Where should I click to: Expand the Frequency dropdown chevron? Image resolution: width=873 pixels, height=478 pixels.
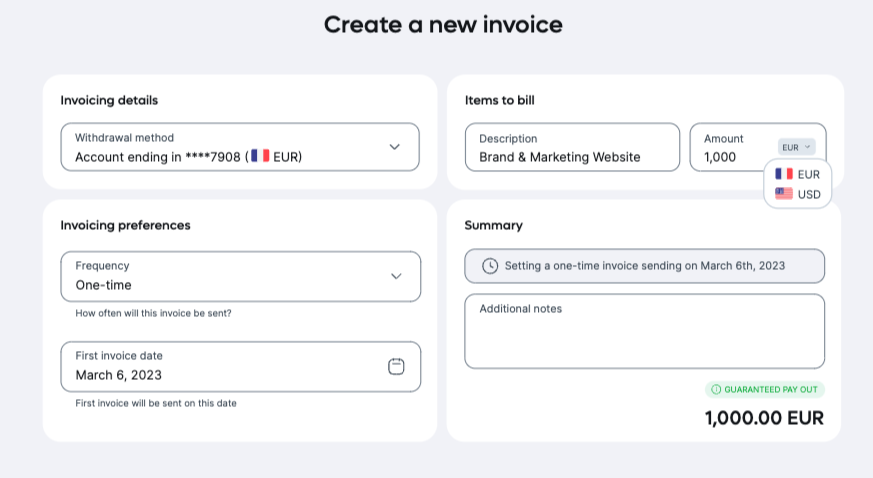pos(396,276)
